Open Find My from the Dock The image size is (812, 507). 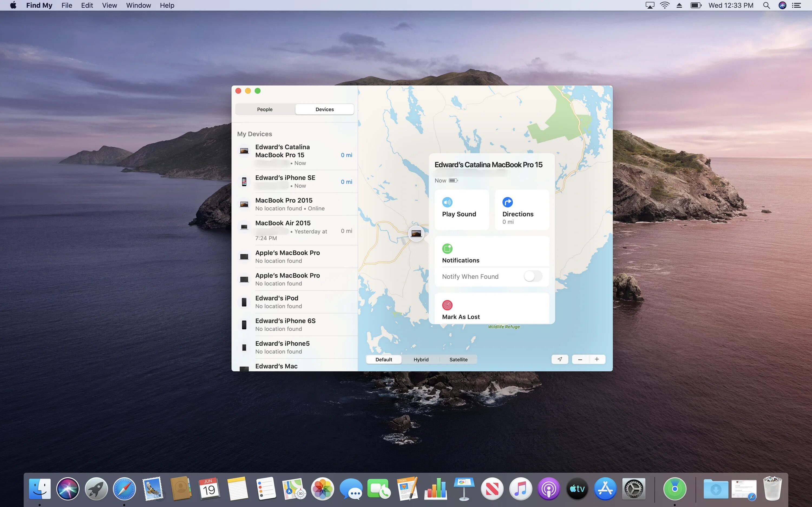[x=675, y=489]
